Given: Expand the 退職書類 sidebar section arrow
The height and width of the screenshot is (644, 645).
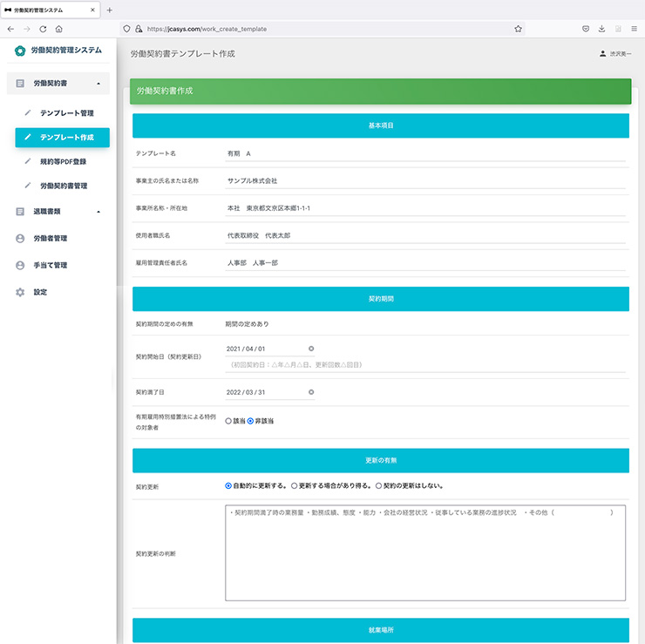Looking at the screenshot, I should pos(98,212).
